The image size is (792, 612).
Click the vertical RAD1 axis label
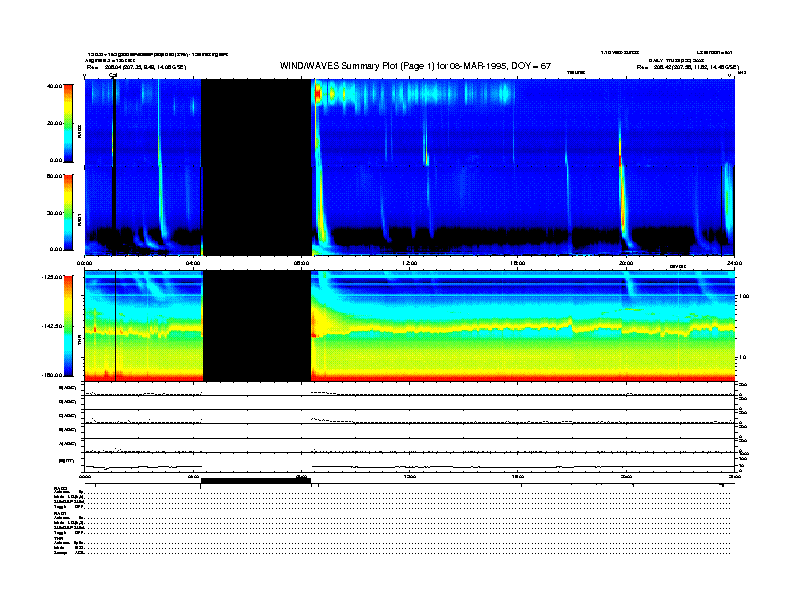pyautogui.click(x=80, y=219)
